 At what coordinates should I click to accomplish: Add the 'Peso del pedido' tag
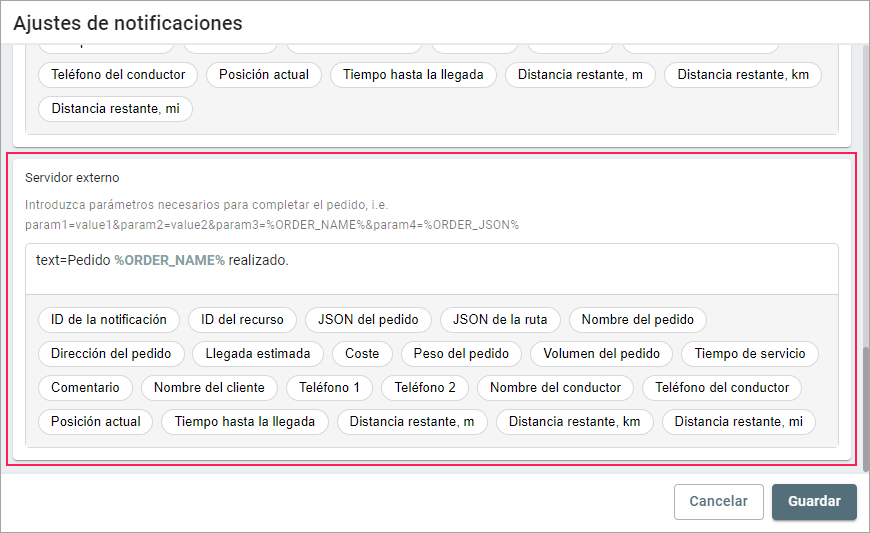[x=461, y=353]
